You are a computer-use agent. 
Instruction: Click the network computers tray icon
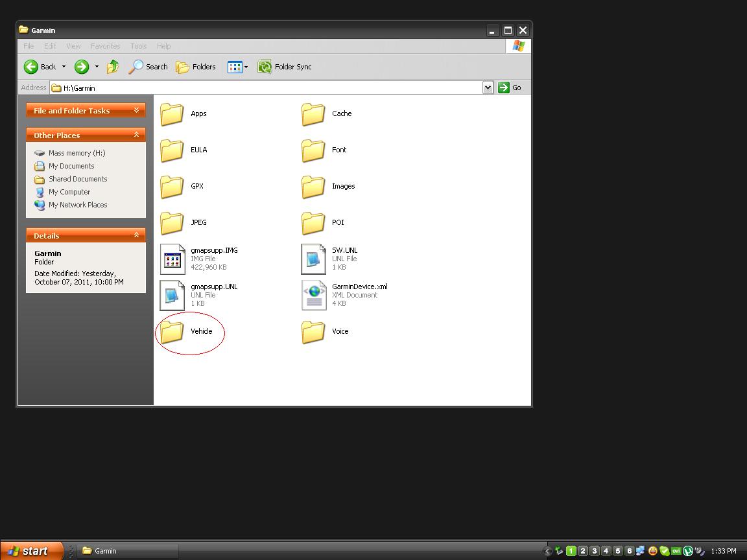[641, 551]
